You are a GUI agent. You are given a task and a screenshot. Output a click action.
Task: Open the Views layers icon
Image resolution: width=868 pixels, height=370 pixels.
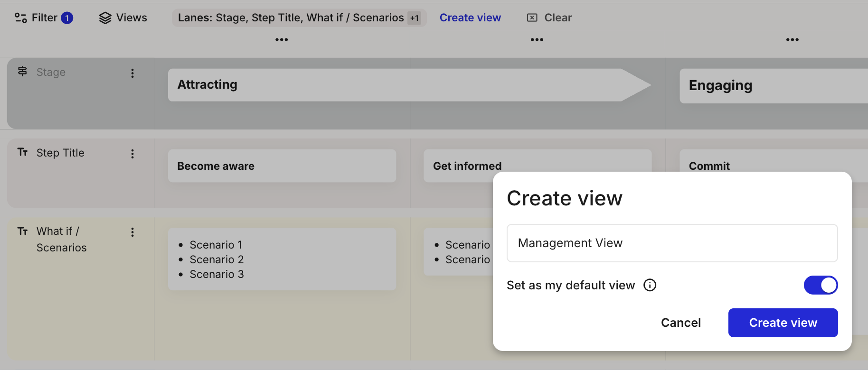click(105, 18)
